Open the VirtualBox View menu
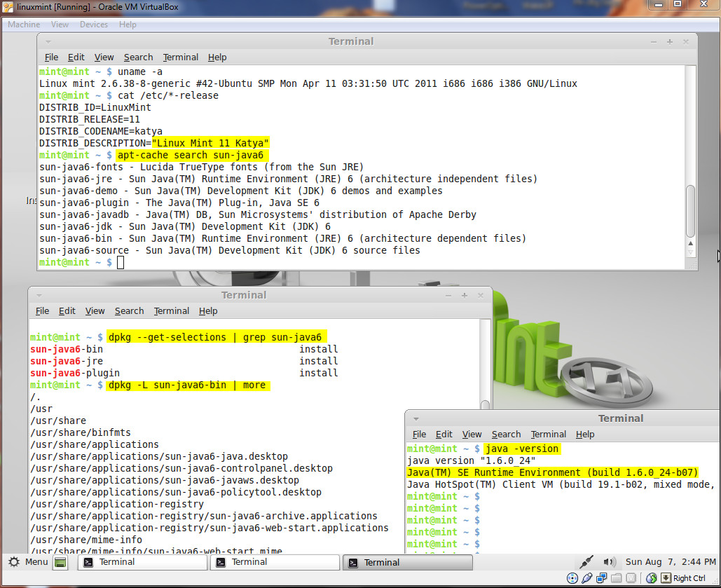Viewport: 721px width, 588px height. pos(60,25)
